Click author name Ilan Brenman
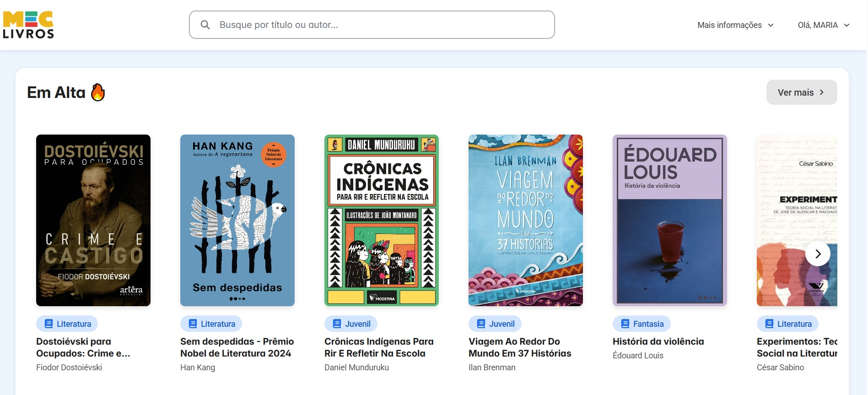This screenshot has width=868, height=395. click(x=492, y=367)
